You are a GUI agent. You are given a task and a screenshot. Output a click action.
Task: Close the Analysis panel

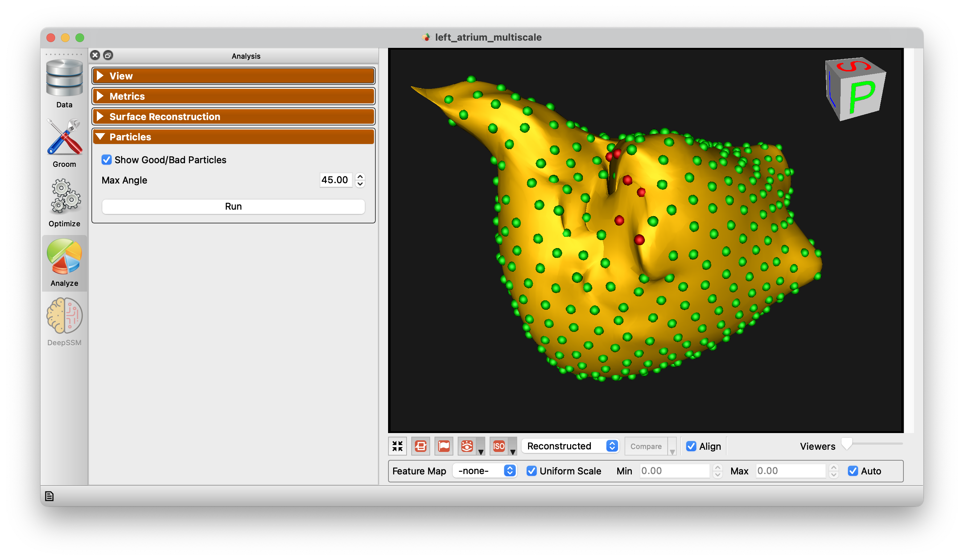click(95, 55)
